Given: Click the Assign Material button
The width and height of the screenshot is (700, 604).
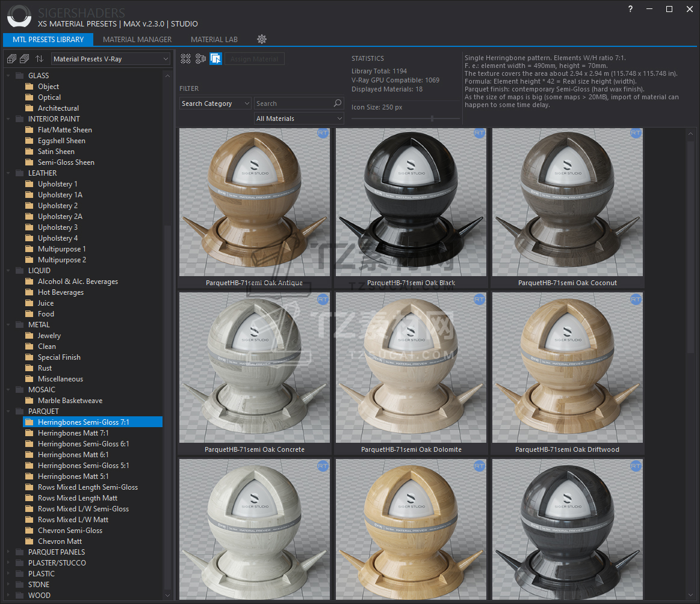Looking at the screenshot, I should 255,59.
